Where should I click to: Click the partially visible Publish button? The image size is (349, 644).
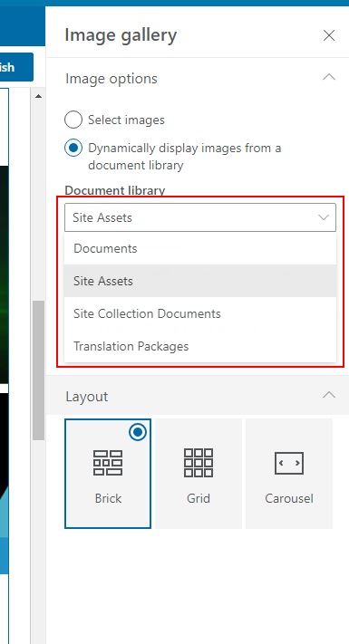tap(16, 67)
